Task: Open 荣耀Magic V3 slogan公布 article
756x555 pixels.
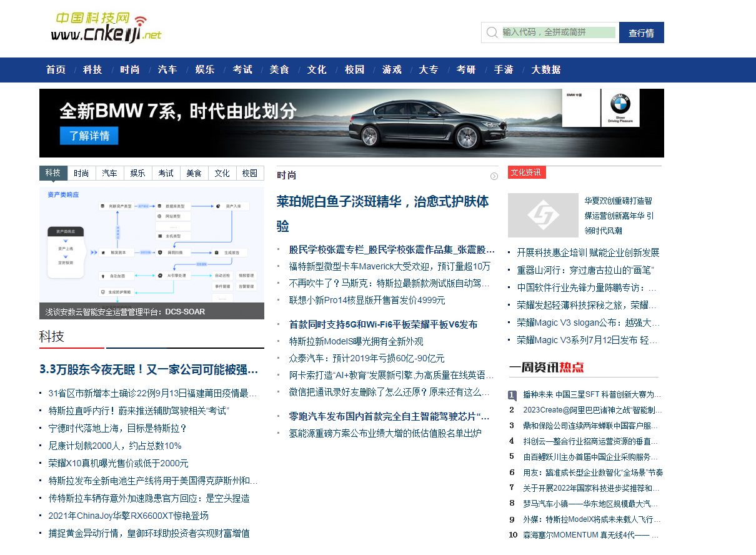Action: click(588, 322)
